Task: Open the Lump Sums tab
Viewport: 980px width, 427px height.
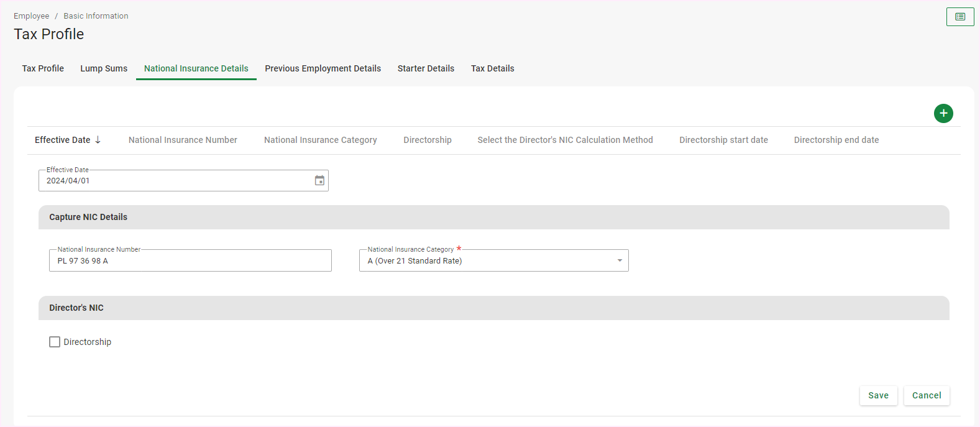Action: (104, 68)
